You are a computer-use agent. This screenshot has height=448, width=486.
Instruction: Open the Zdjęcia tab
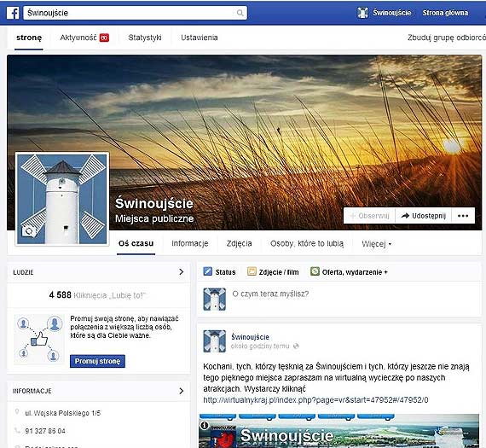point(239,243)
